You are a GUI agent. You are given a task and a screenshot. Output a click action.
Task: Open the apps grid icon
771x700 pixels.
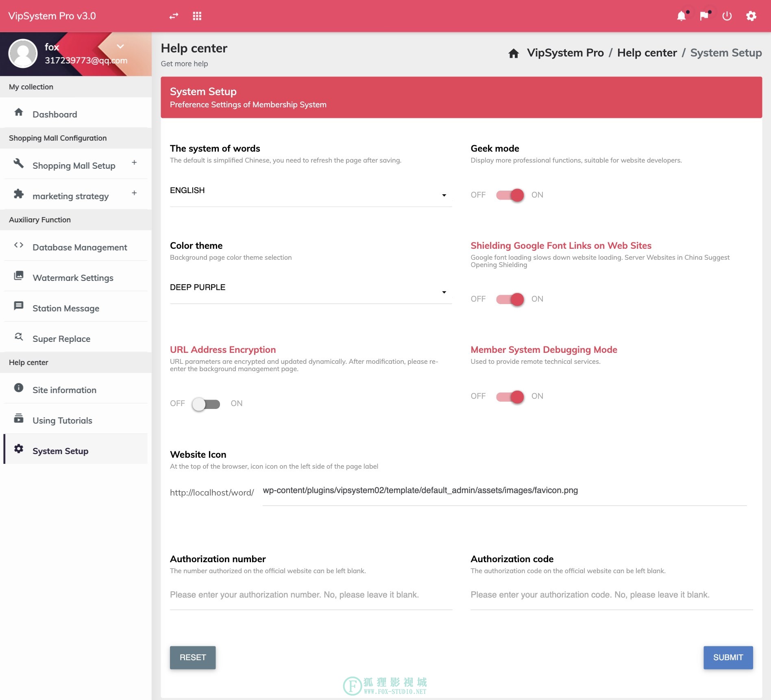point(197,16)
